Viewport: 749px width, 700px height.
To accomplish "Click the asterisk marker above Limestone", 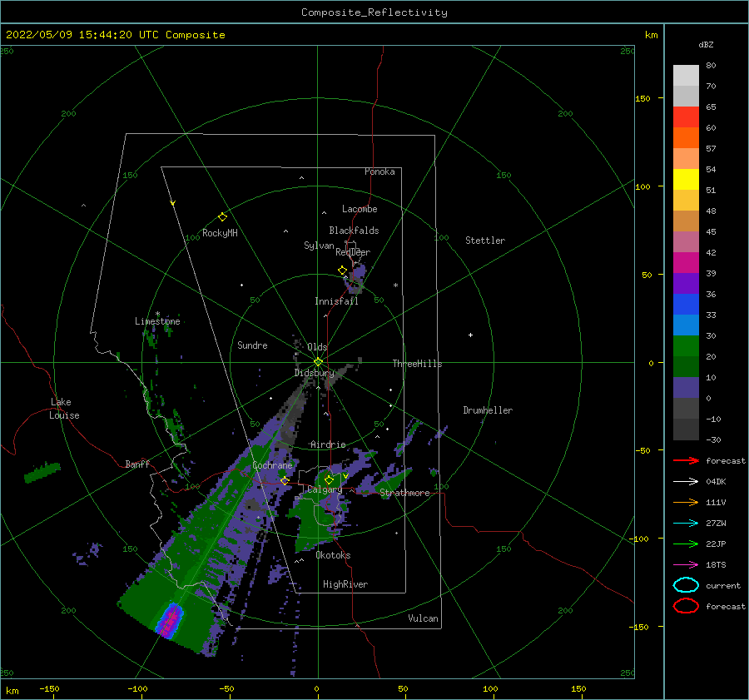I will tap(157, 314).
